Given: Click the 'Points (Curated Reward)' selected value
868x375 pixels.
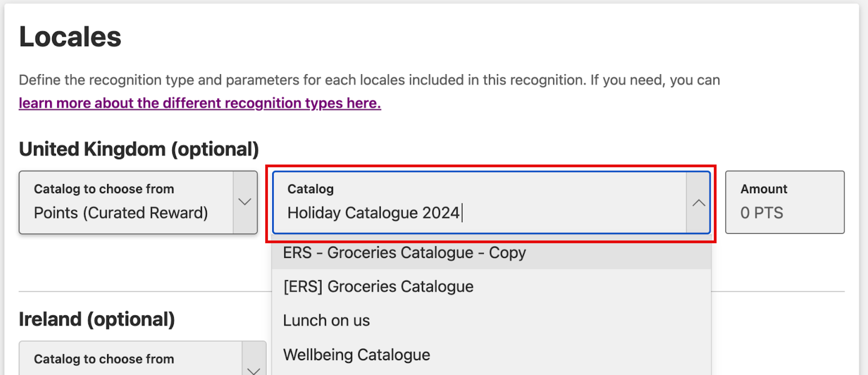Looking at the screenshot, I should click(x=121, y=213).
